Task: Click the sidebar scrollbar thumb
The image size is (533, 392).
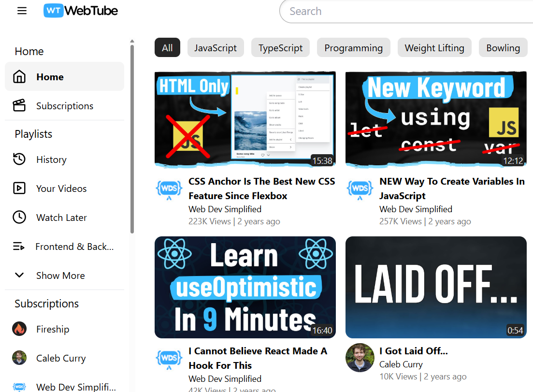Action: pyautogui.click(x=132, y=139)
